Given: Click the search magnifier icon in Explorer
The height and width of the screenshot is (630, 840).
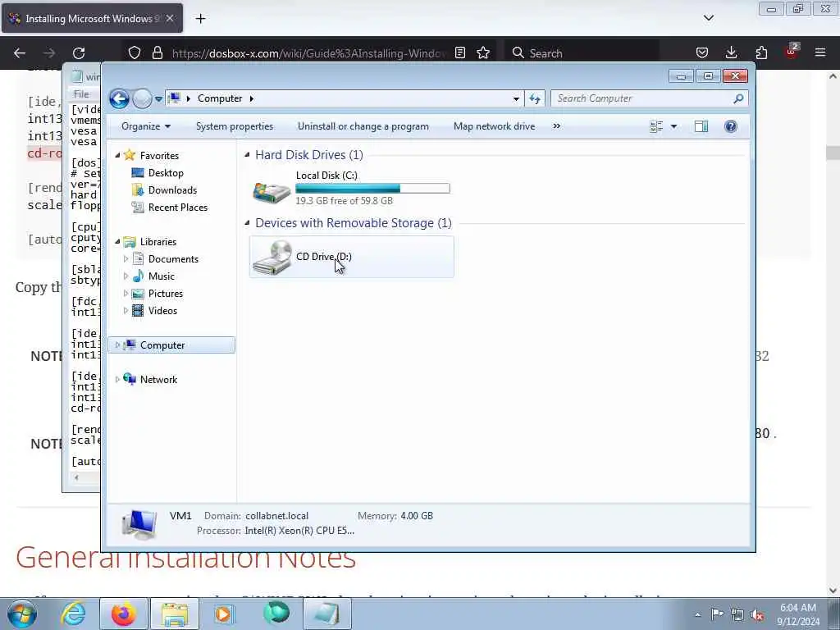Looking at the screenshot, I should (x=739, y=98).
